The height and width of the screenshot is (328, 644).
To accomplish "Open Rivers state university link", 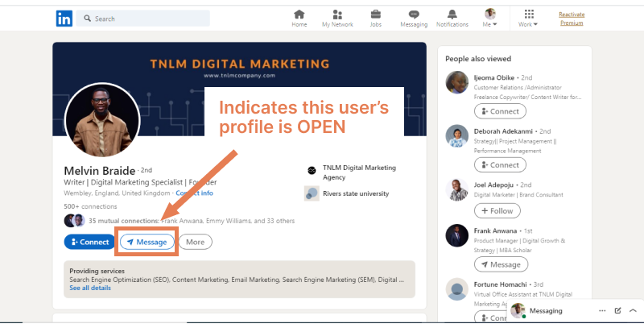I will point(356,193).
